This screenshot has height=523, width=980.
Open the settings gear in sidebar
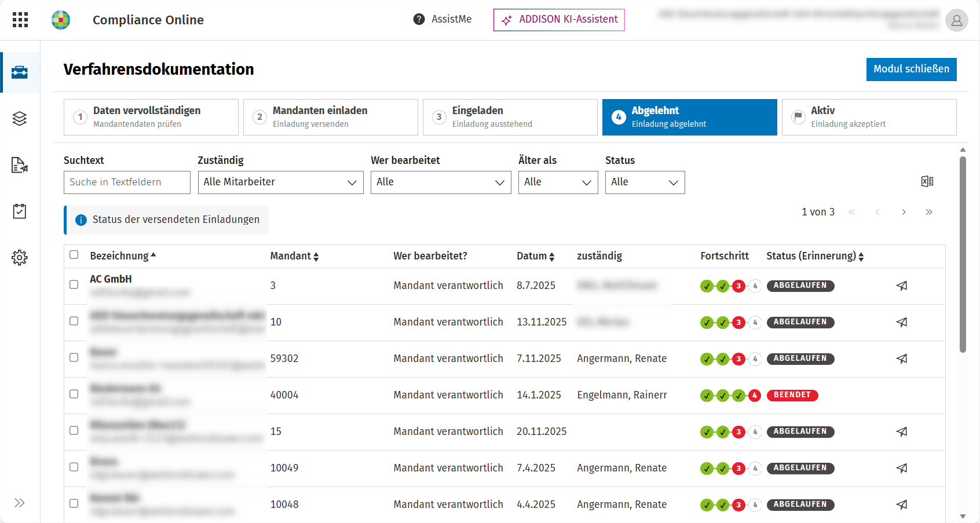(x=20, y=258)
